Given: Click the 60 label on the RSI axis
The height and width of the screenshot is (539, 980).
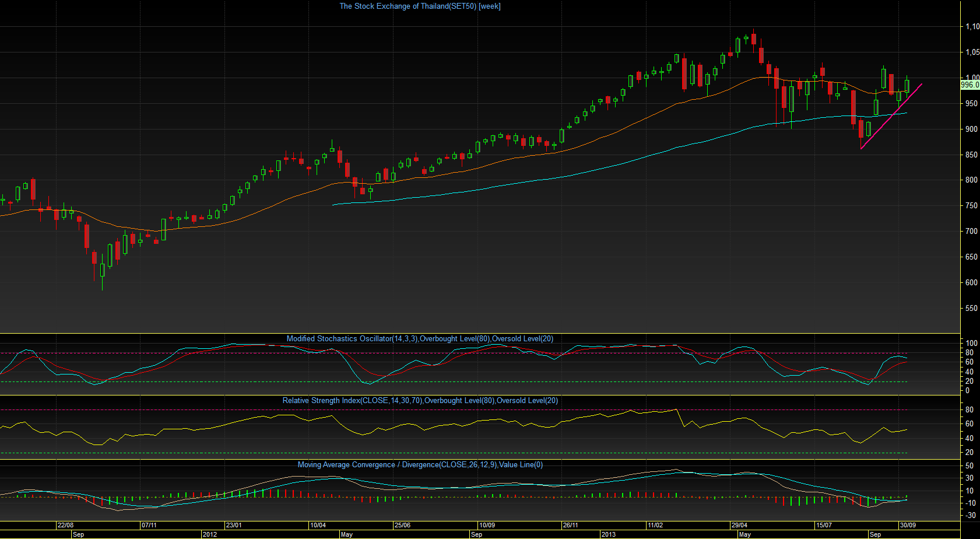Looking at the screenshot, I should tap(969, 424).
